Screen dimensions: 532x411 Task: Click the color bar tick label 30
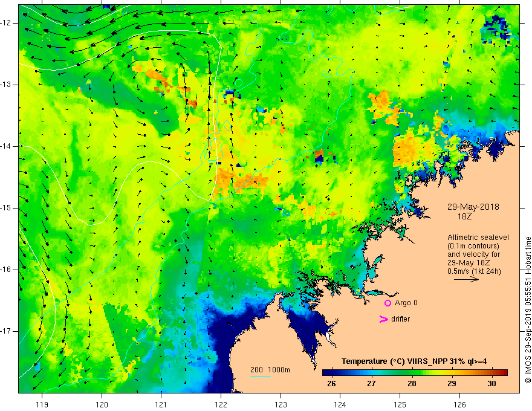[x=491, y=384]
